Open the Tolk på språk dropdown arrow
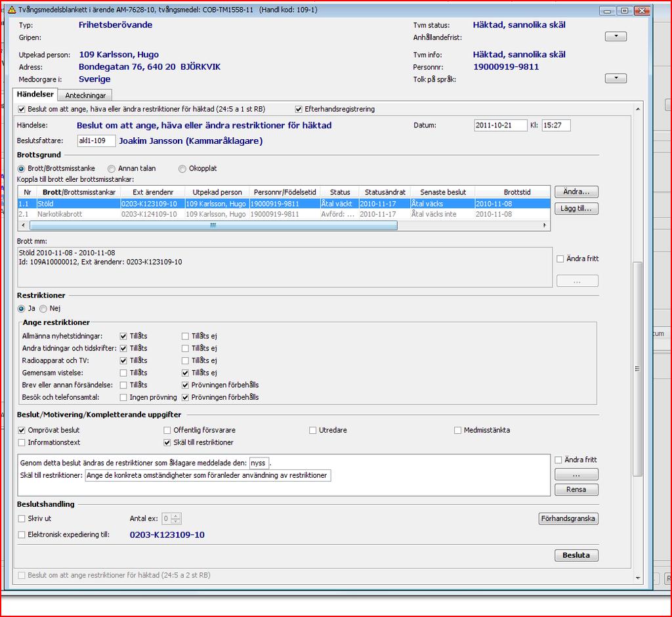This screenshot has width=672, height=617. pyautogui.click(x=616, y=79)
